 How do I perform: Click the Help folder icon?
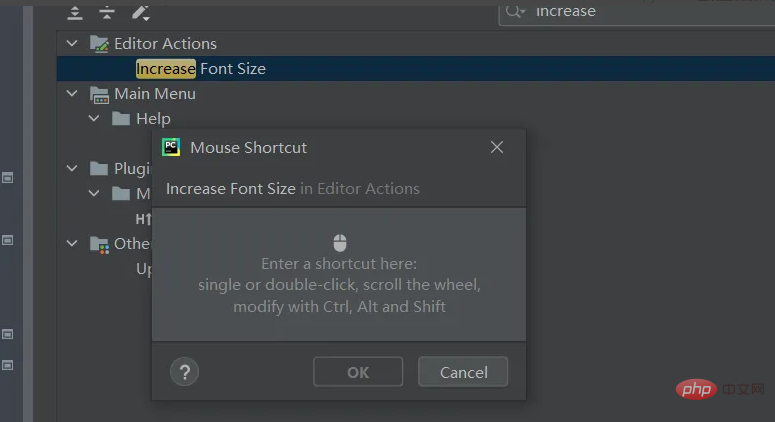[121, 119]
